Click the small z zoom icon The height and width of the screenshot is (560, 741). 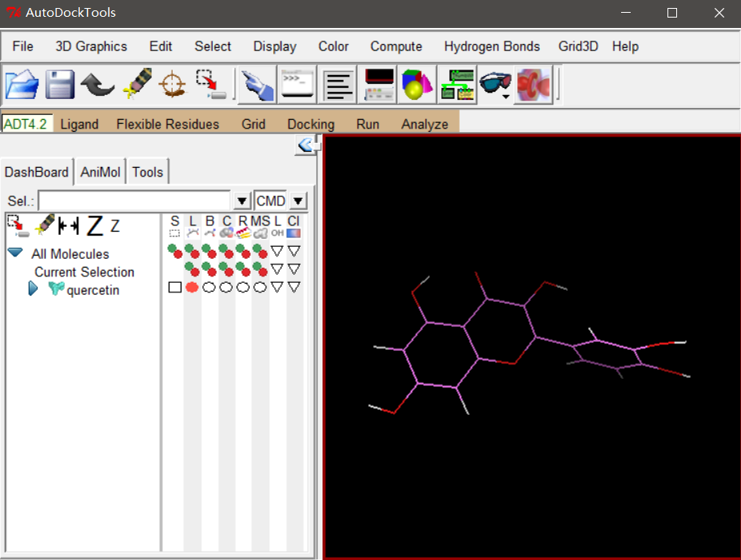pyautogui.click(x=115, y=226)
